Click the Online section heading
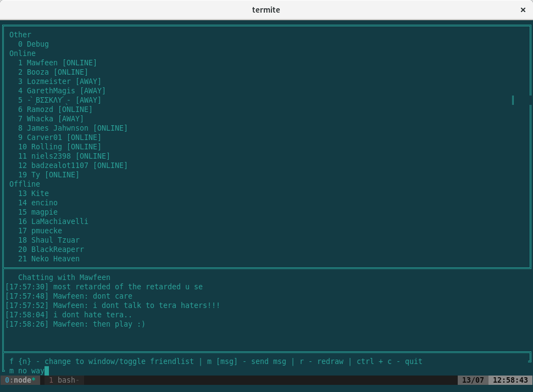Viewport: 533px width, 392px height. 23,53
